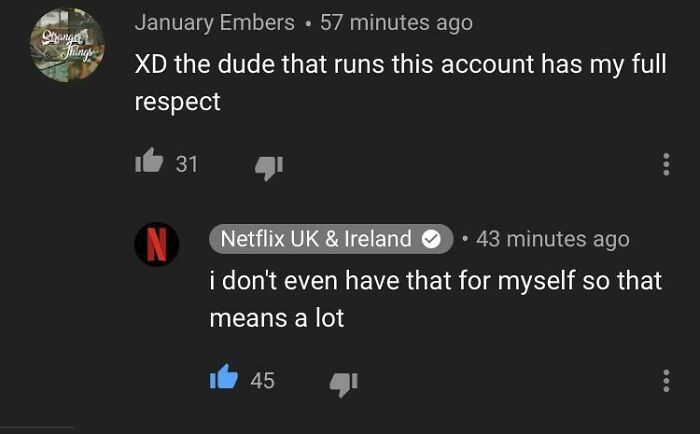This screenshot has height=434, width=700.
Task: Open the Netflix red N logo avatar
Action: (157, 245)
